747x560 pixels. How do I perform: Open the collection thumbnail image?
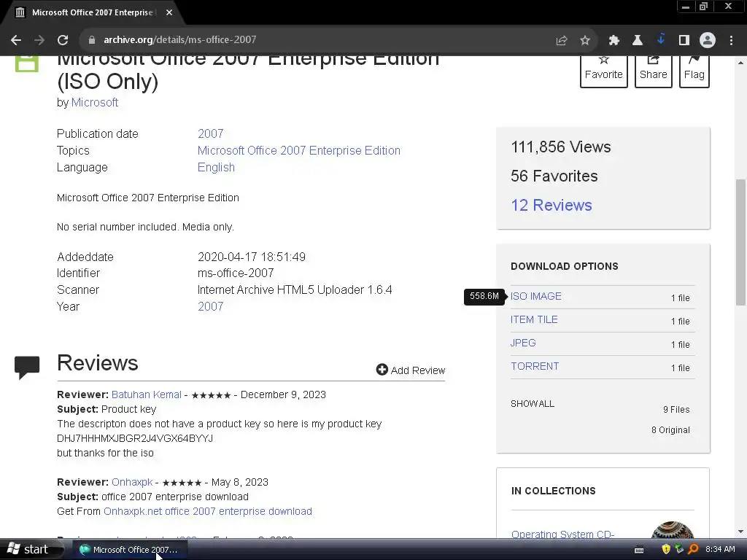click(673, 530)
